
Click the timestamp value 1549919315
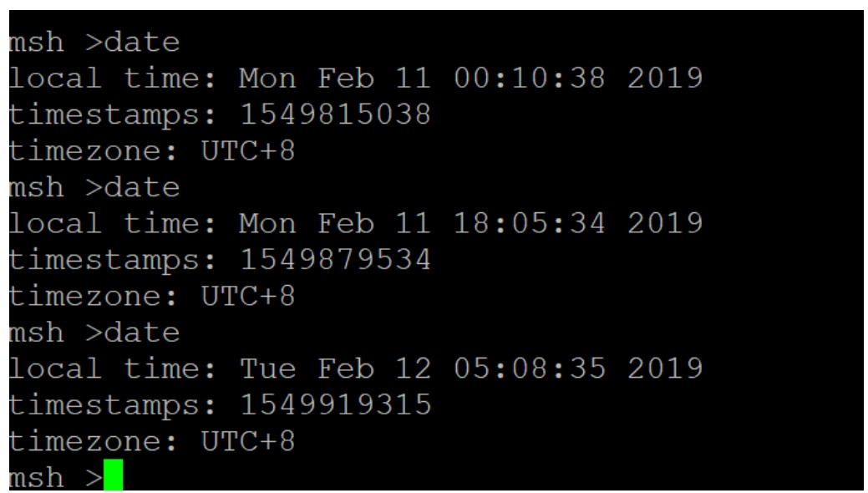pyautogui.click(x=336, y=405)
